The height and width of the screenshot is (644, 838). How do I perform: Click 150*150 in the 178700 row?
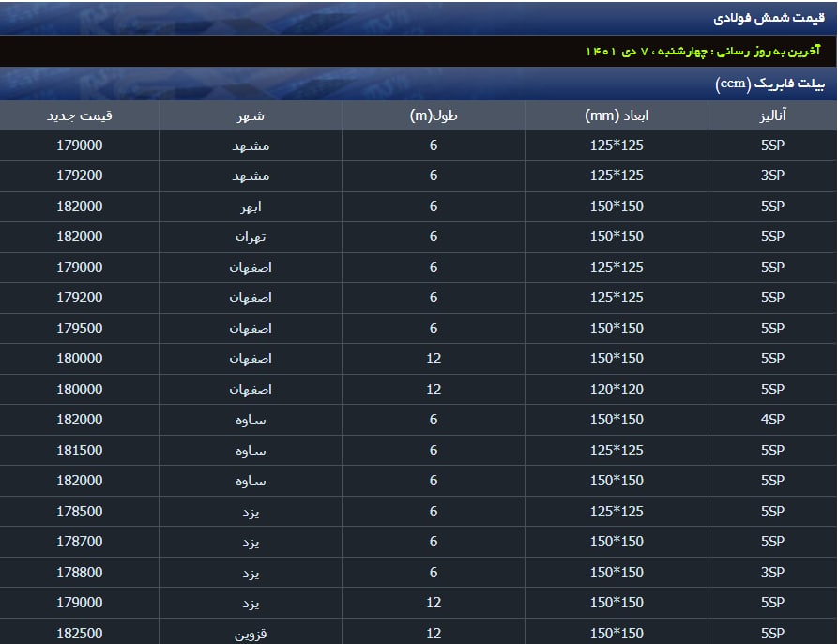point(617,541)
